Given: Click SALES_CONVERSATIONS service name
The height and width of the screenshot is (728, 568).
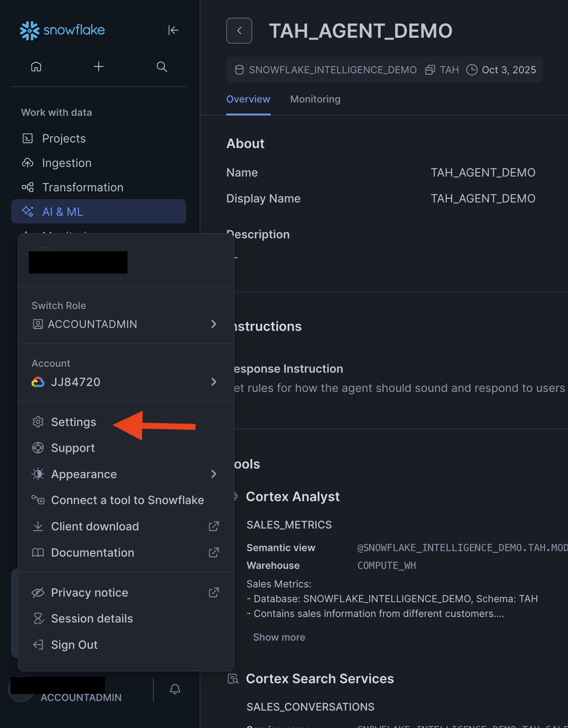Looking at the screenshot, I should 310,707.
